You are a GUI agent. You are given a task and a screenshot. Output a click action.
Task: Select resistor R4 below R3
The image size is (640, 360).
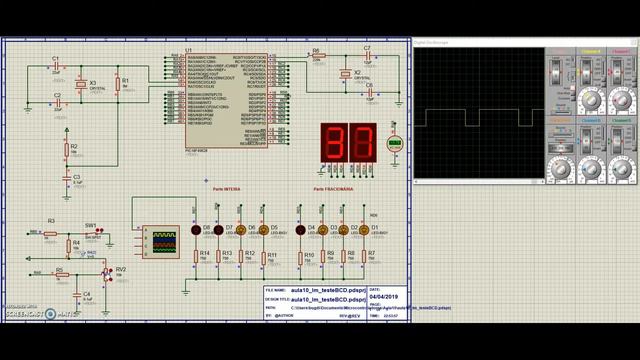click(69, 246)
